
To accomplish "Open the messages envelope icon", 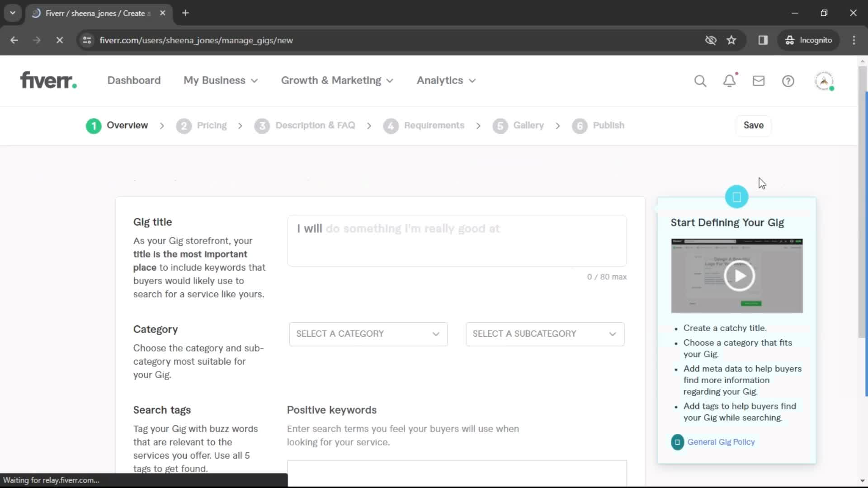I will (x=759, y=80).
